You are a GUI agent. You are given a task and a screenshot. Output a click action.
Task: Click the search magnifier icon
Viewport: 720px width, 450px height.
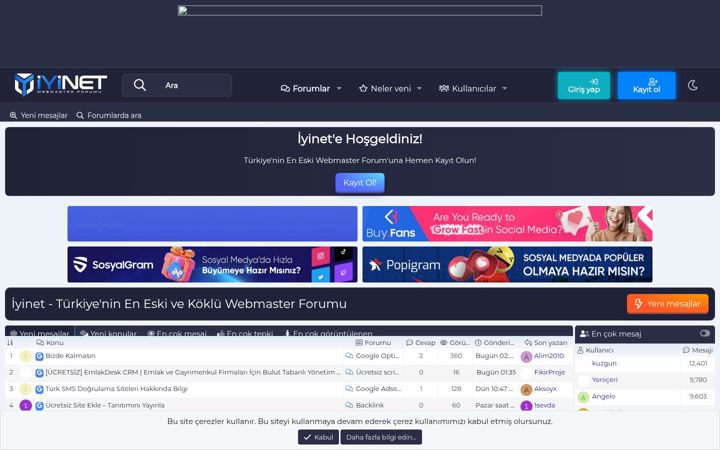[140, 85]
